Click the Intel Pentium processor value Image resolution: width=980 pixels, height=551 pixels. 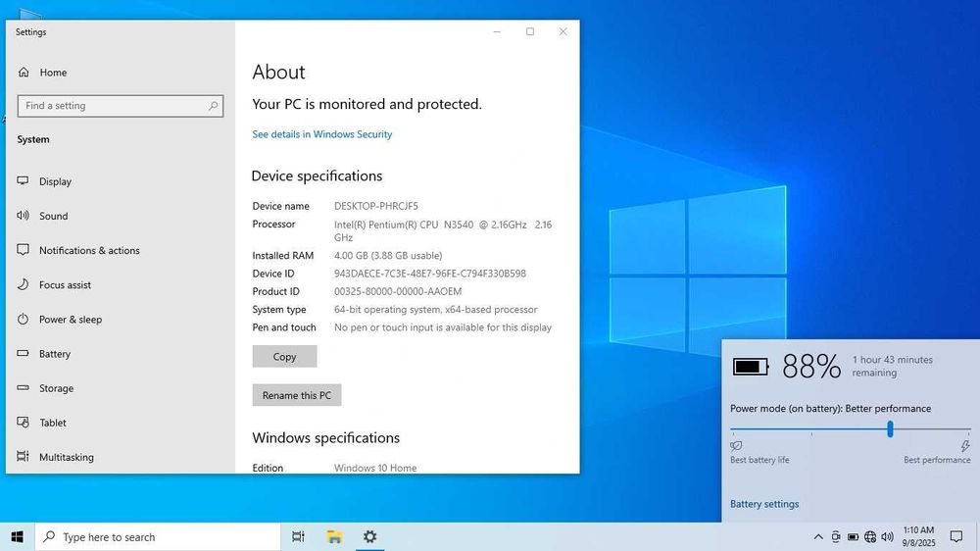[x=443, y=230]
